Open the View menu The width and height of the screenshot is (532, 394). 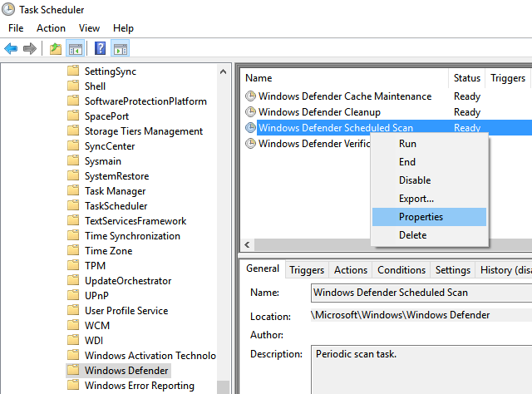[89, 28]
